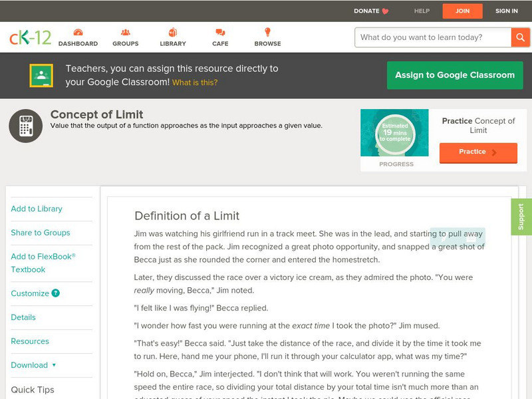Click the Estimated 19 mins progress thumbnail
Image resolution: width=532 pixels, height=399 pixels.
(x=394, y=132)
